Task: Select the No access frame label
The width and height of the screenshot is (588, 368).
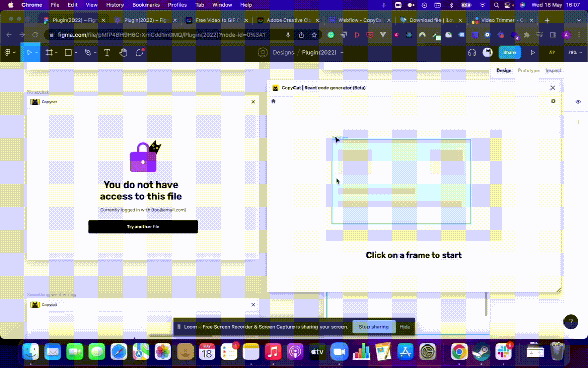Action: [x=38, y=92]
